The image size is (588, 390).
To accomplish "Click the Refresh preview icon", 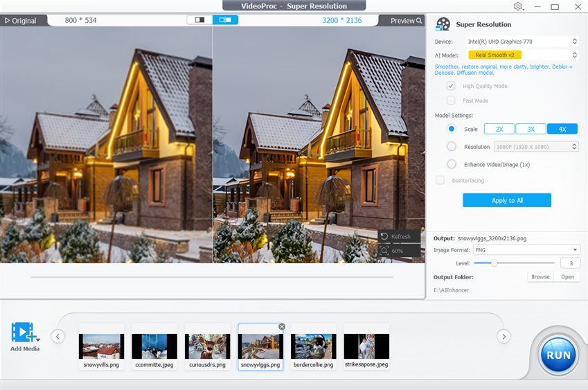I will pos(384,237).
